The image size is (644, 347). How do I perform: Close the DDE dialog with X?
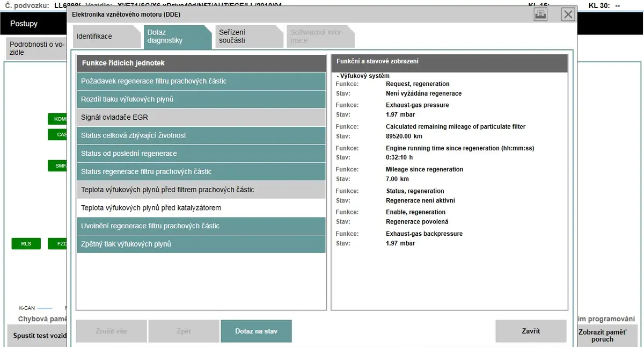[x=568, y=15]
